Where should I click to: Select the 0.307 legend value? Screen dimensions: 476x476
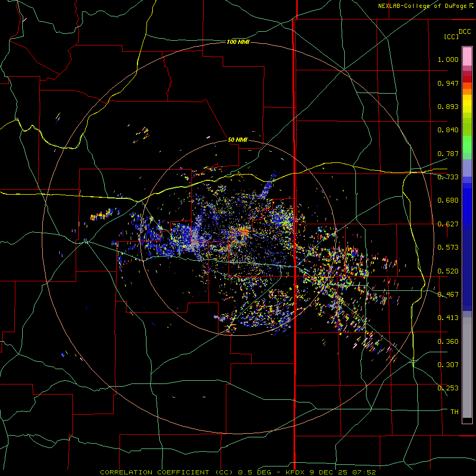click(x=448, y=365)
